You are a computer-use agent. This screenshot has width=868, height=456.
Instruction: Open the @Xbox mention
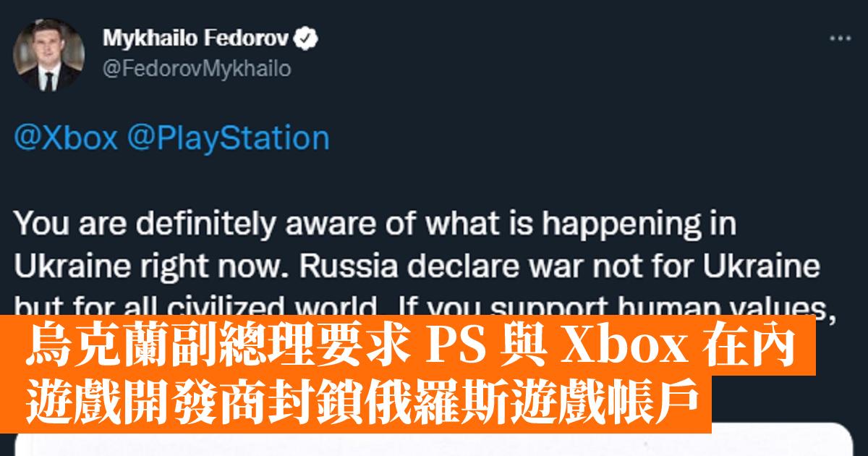[x=66, y=138]
